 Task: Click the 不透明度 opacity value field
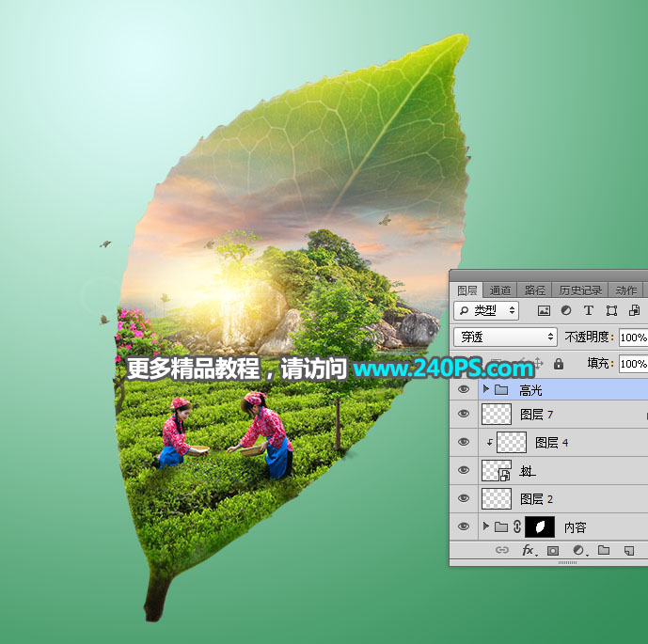point(634,338)
